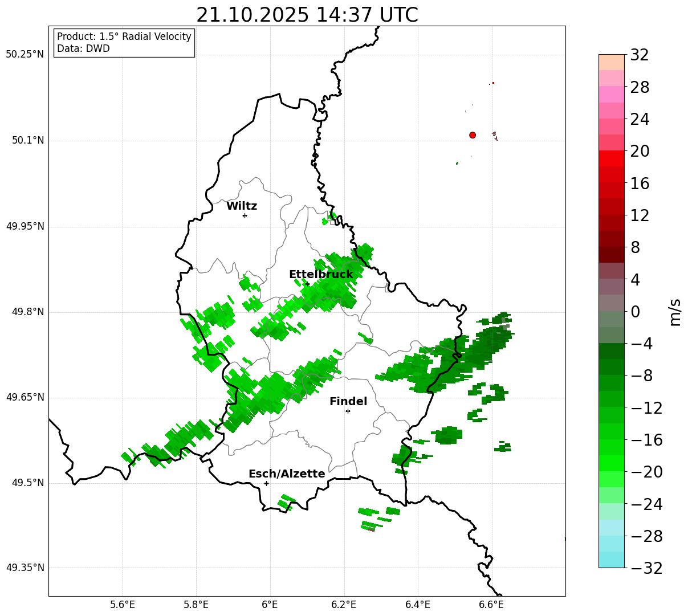Click the −32 colorbar tick label
688x616 pixels.
coord(646,568)
